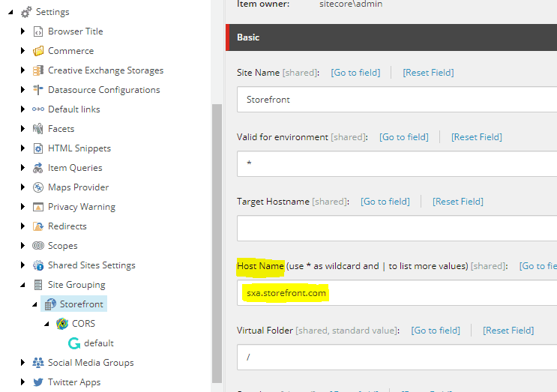Focus the Target Hostname input field
The width and height of the screenshot is (557, 392).
pyautogui.click(x=397, y=229)
